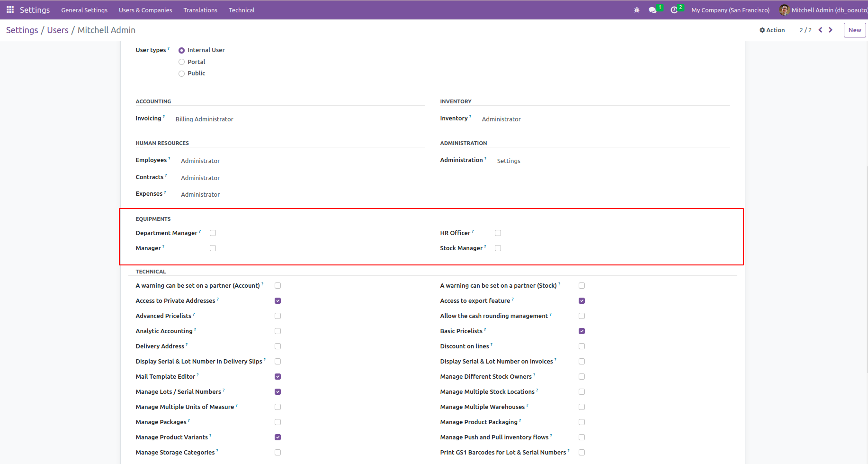Open the Action gear menu

point(772,30)
